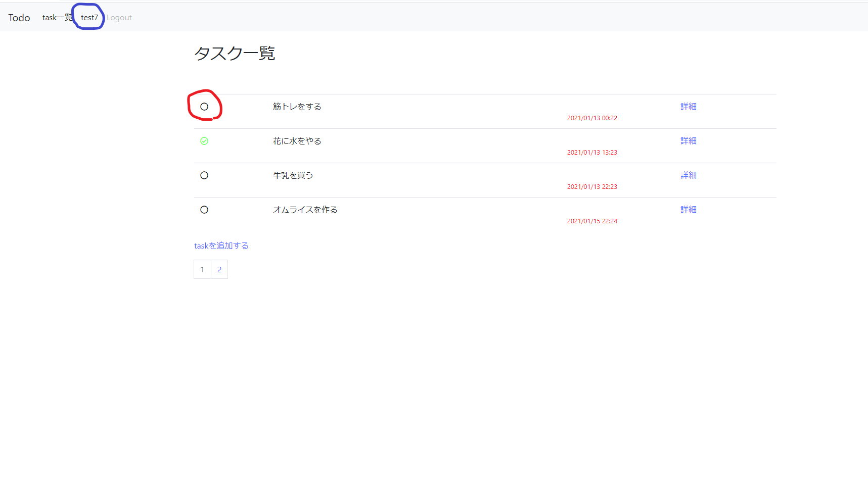The image size is (868, 488).
Task: Click the taskを追加する link
Action: (221, 246)
